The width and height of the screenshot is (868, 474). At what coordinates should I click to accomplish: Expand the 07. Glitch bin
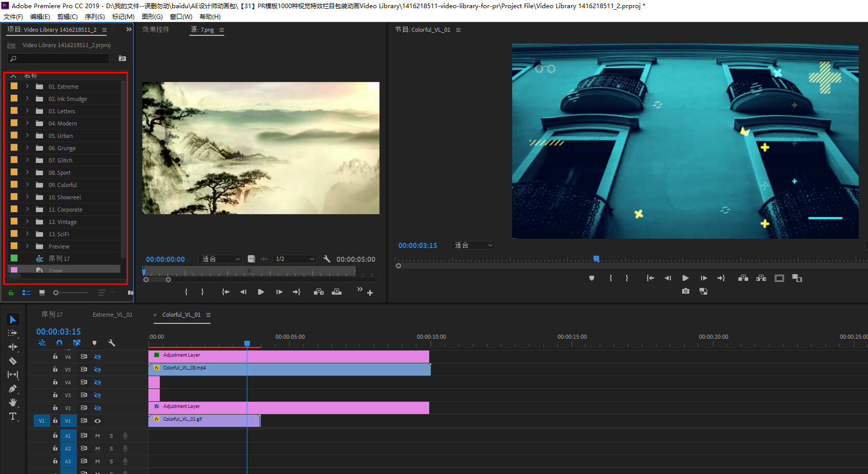point(27,160)
